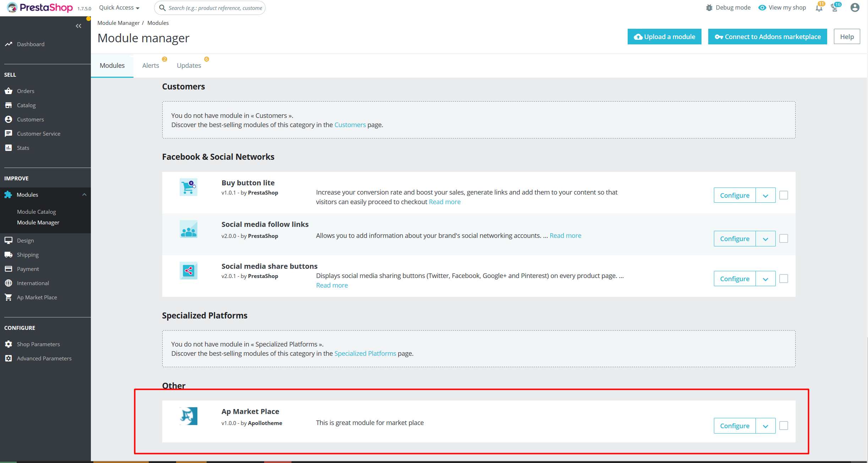The image size is (868, 463).
Task: Read more about Social media share buttons
Action: coord(332,285)
